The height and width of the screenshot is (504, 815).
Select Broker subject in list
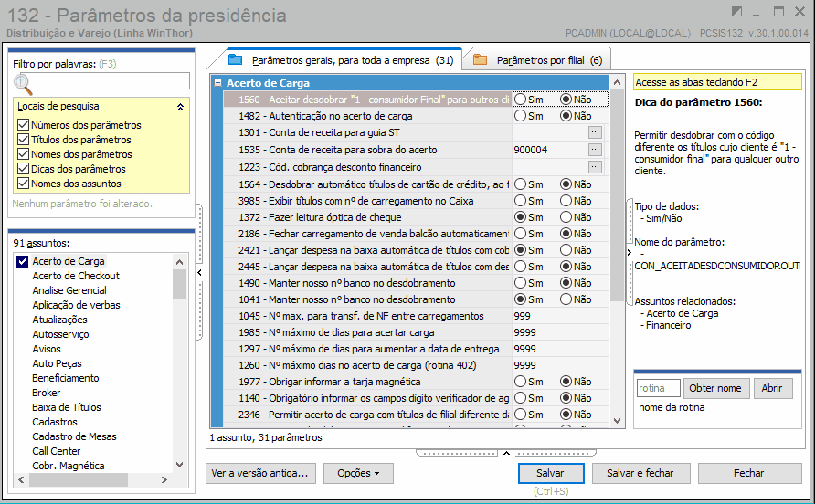(47, 393)
